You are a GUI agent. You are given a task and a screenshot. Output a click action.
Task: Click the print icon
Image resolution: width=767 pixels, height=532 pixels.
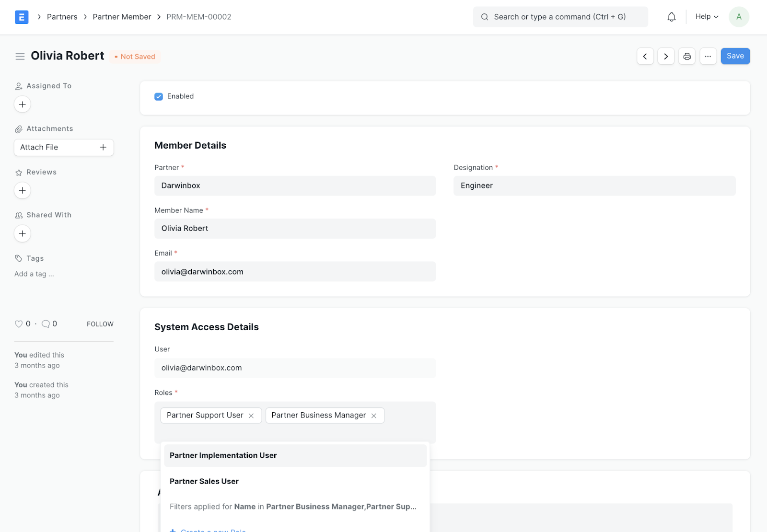coord(687,57)
